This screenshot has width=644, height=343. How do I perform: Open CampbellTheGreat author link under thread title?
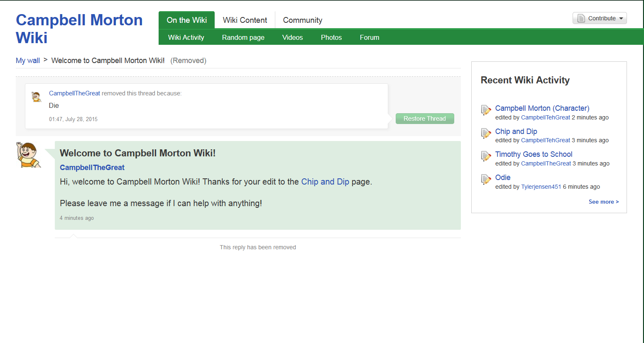[92, 168]
